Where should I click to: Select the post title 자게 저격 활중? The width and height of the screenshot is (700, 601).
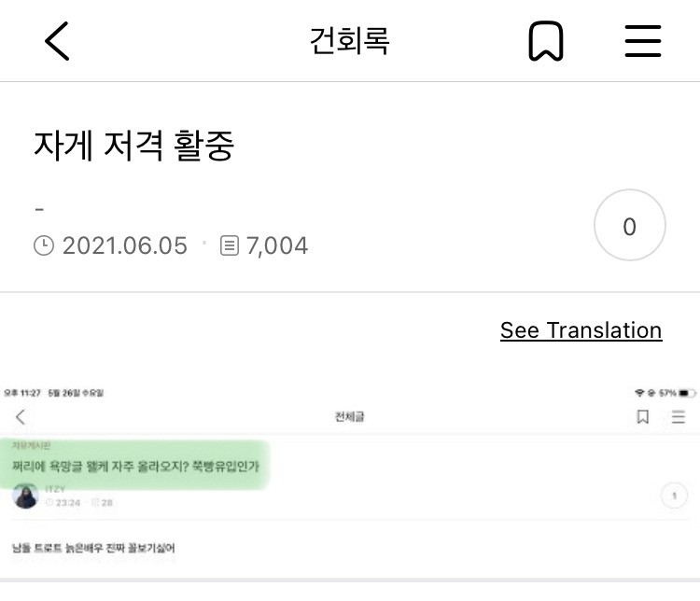133,145
